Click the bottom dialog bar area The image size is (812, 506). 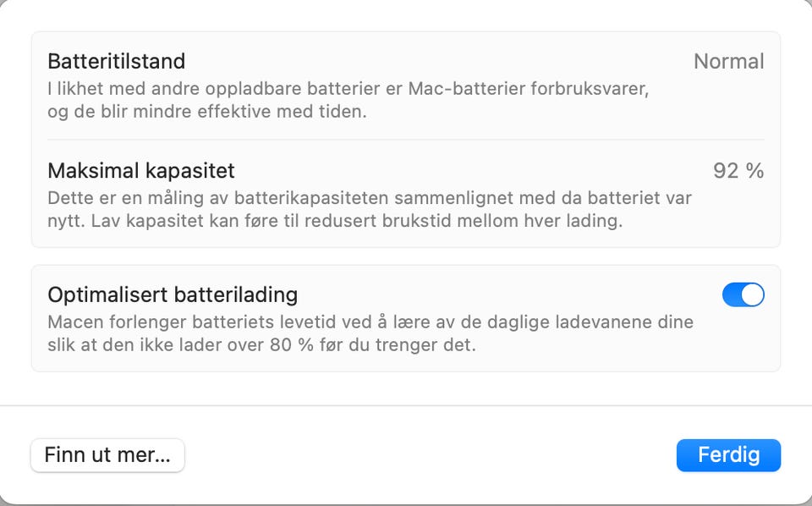(x=406, y=454)
